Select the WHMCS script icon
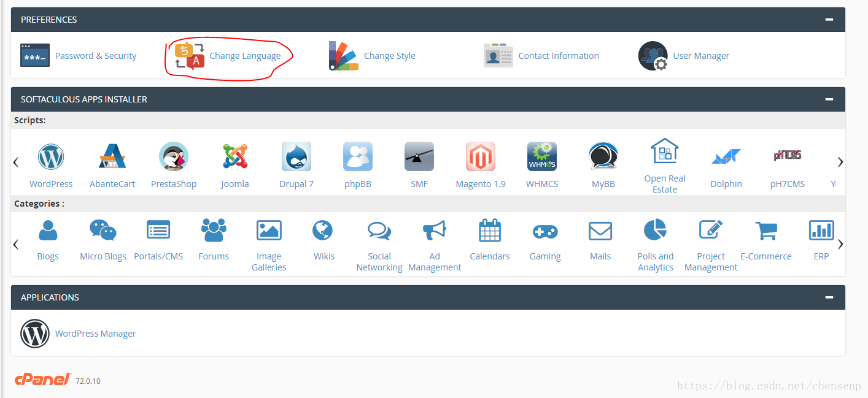 (542, 157)
